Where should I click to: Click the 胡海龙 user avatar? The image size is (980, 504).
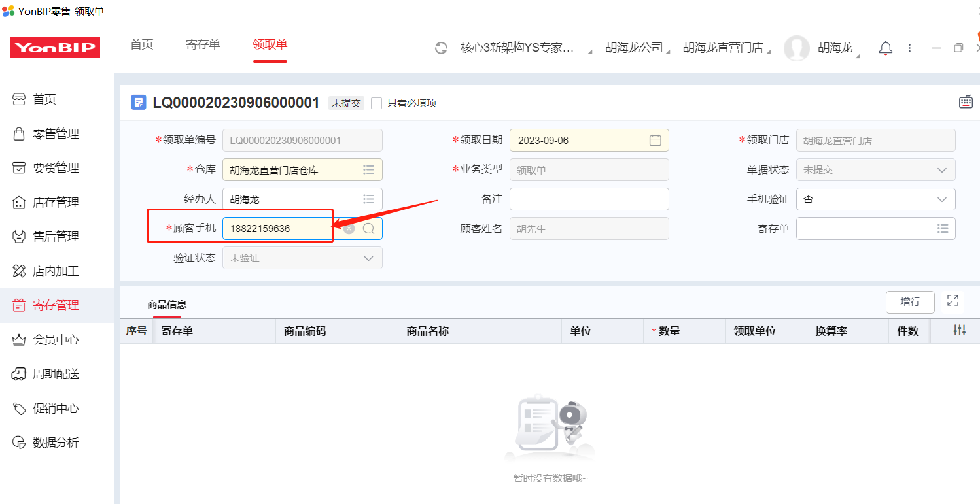[796, 48]
